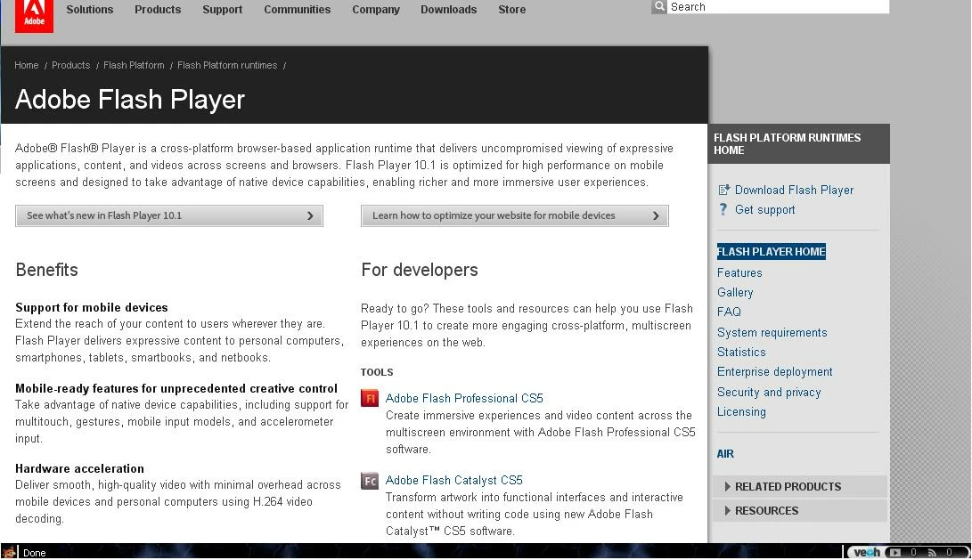This screenshot has height=560, width=972.
Task: Click Get support link
Action: pyautogui.click(x=765, y=210)
